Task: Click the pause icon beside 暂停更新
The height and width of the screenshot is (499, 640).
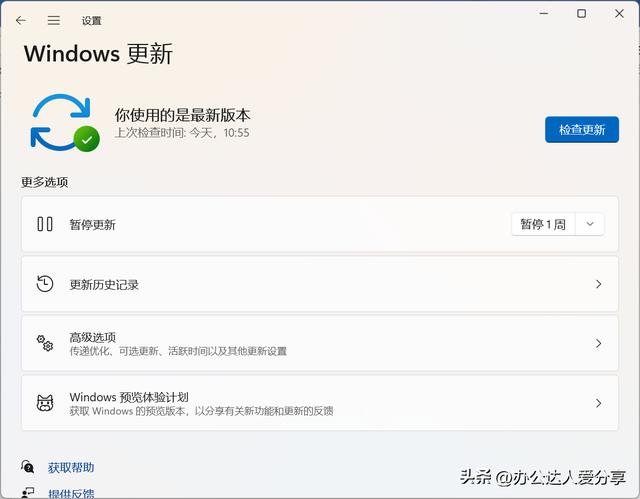Action: (45, 224)
